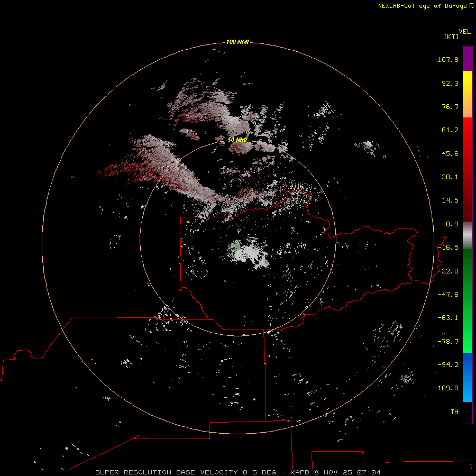Click the 107.8 legend value
Screen dimensions: 476x476
click(448, 59)
